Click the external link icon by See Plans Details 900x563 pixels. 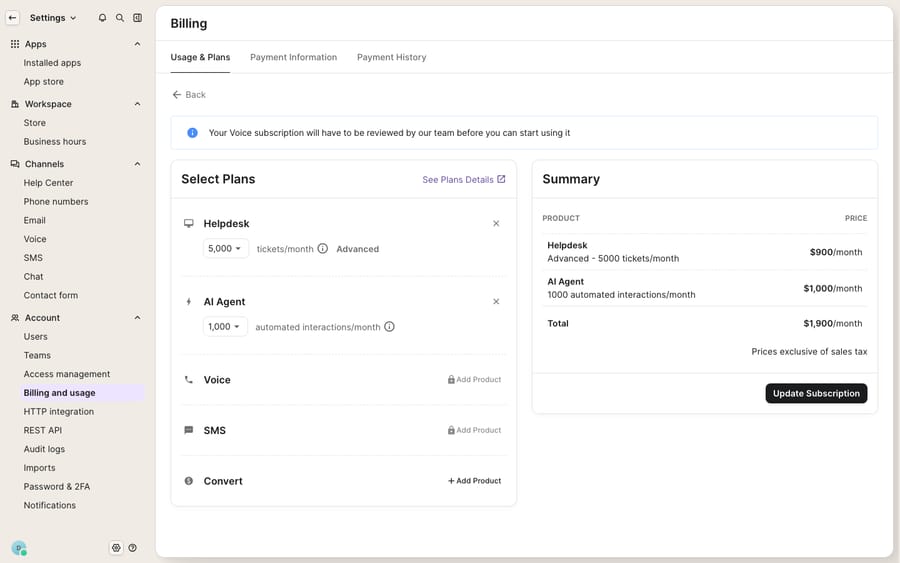coord(501,179)
